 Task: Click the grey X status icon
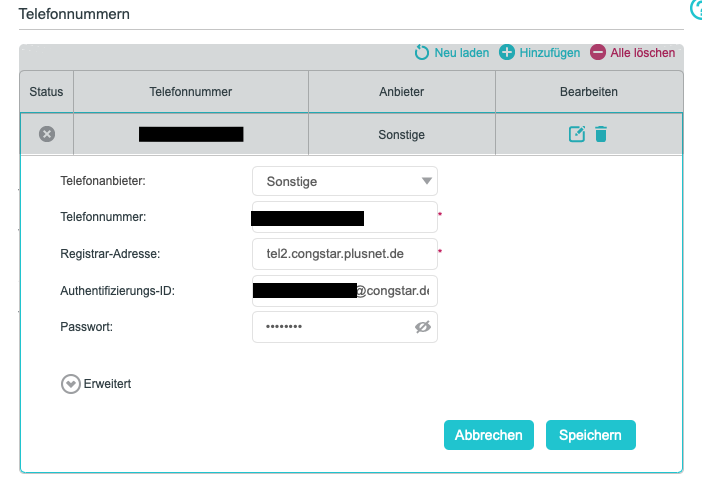(46, 134)
